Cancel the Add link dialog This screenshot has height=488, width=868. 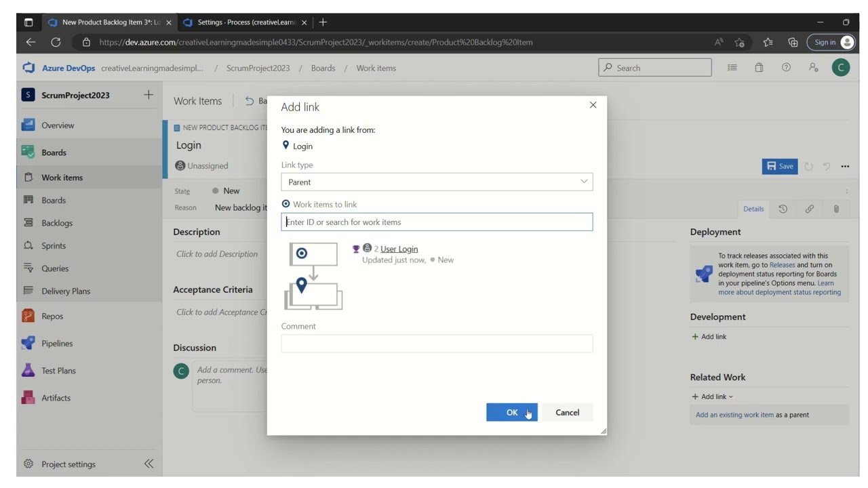coord(567,412)
